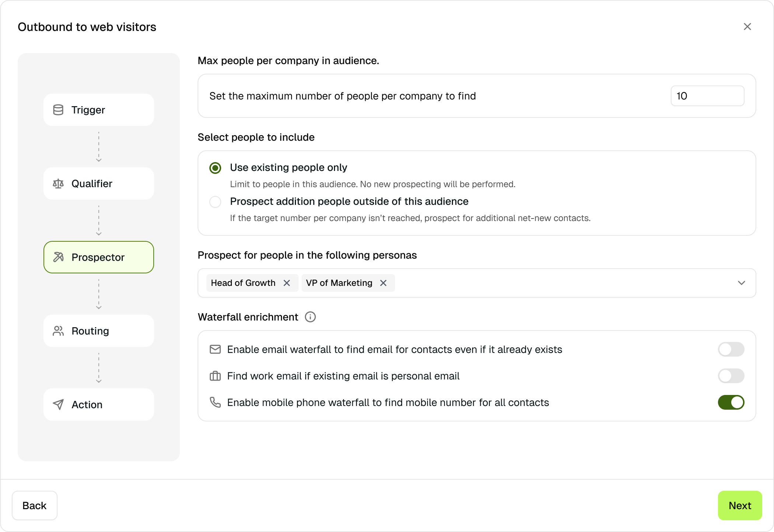Remove the VP of Marketing persona tag
Image resolution: width=774 pixels, height=532 pixels.
[383, 283]
